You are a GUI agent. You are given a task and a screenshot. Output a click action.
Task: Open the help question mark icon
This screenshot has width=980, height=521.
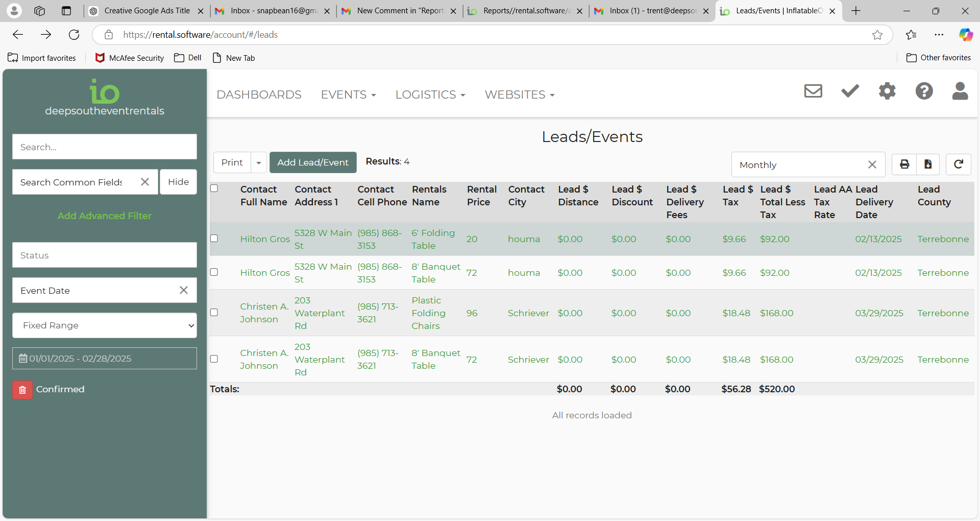click(924, 91)
